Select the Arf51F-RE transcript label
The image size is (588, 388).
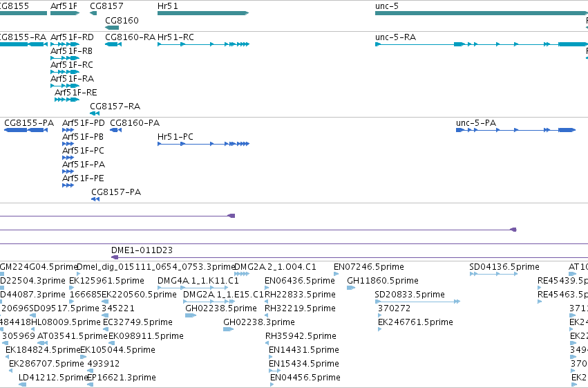point(76,93)
